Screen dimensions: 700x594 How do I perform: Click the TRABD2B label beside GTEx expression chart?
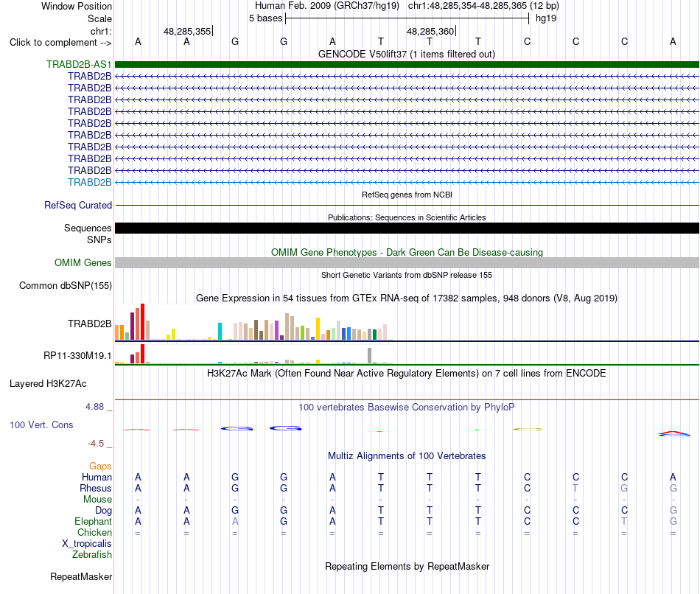(x=90, y=324)
